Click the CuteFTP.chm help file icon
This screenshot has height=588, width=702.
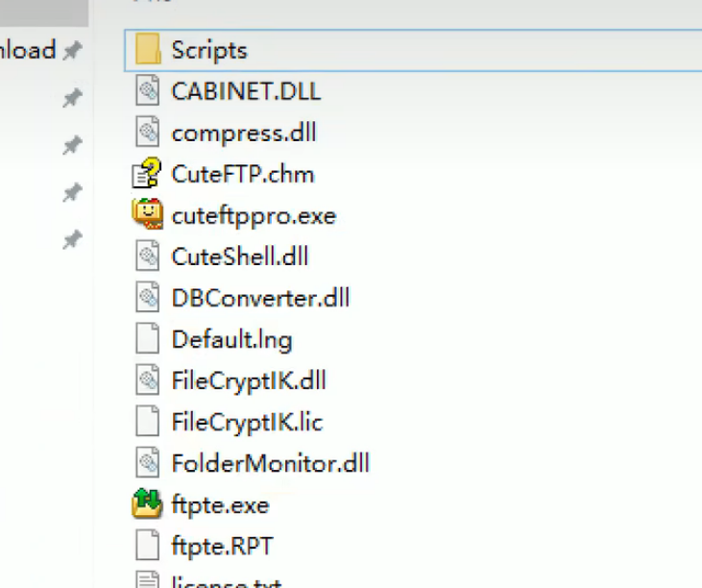[x=147, y=172]
